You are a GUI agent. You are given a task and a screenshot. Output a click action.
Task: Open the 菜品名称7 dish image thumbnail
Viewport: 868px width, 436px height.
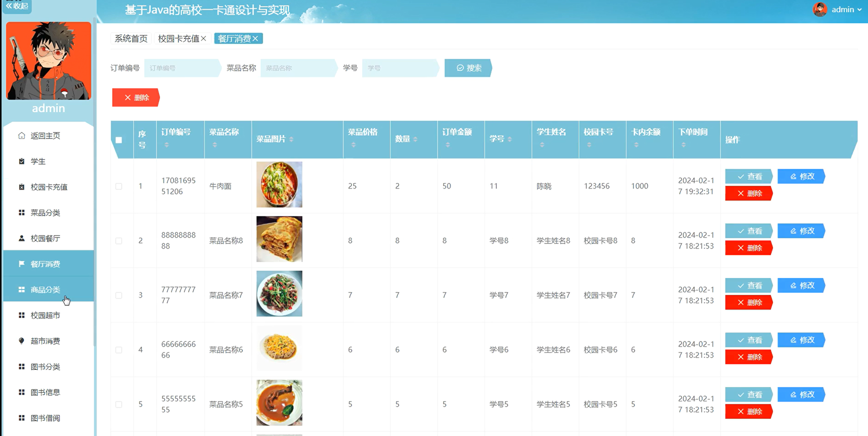click(x=279, y=294)
